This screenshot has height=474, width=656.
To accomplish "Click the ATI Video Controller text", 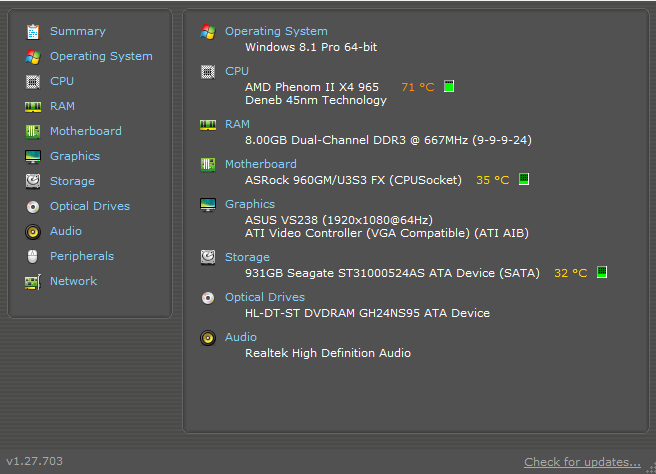I will [x=387, y=233].
